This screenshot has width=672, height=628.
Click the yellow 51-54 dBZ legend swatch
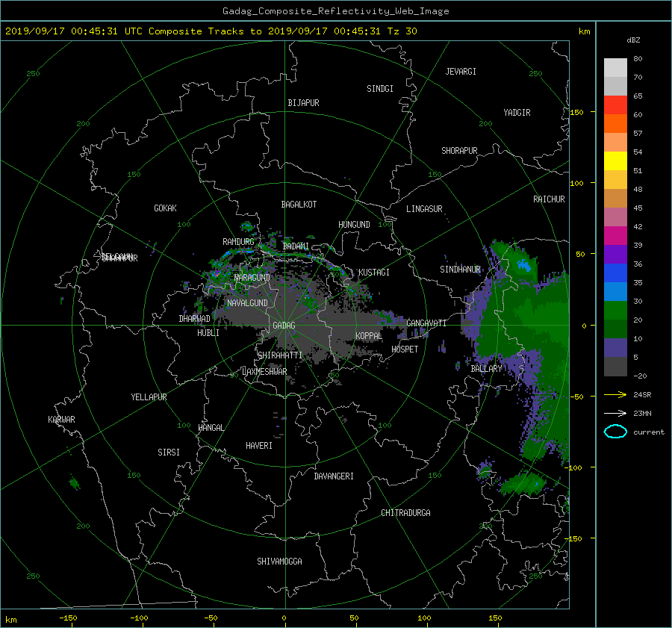coord(615,161)
